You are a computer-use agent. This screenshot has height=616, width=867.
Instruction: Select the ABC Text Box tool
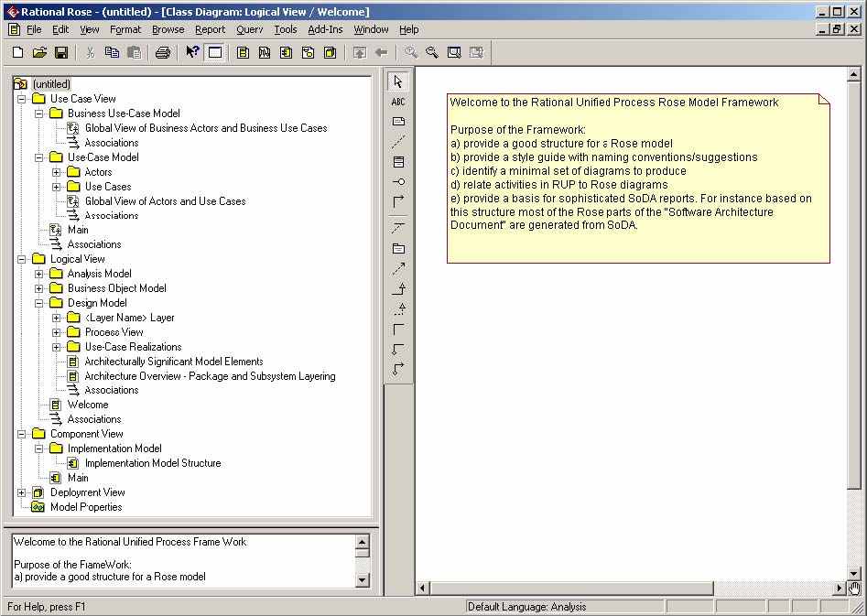(x=397, y=102)
